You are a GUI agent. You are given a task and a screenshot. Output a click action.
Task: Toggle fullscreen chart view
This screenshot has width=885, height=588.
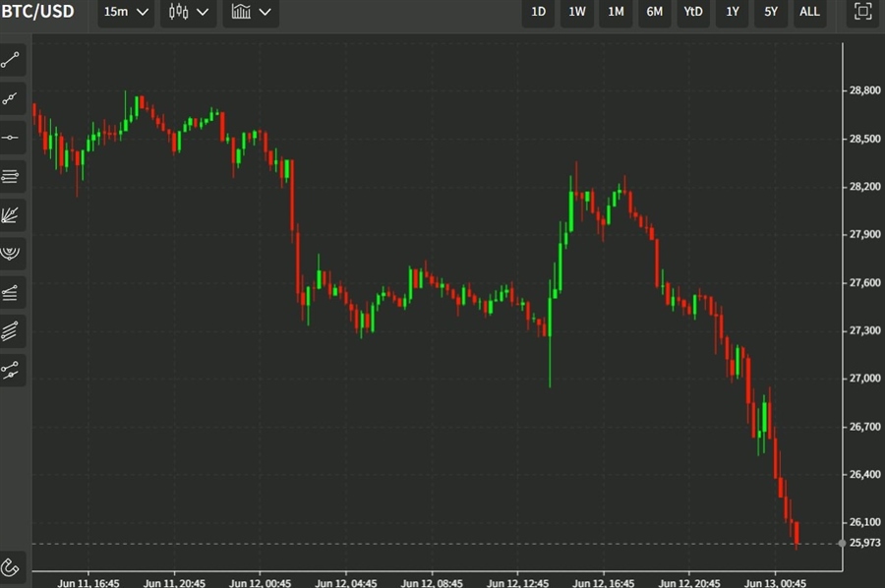(862, 12)
